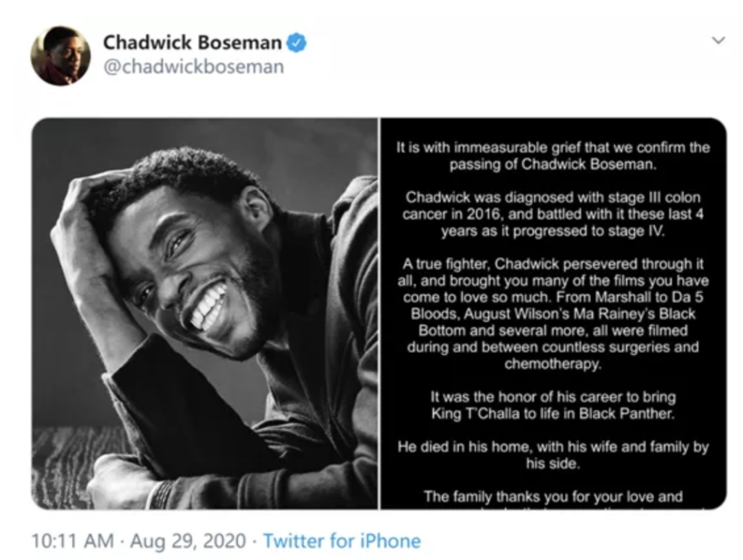Viewport: 743px width, 560px height.
Task: Click the @chadwickboseman handle
Action: pyautogui.click(x=193, y=67)
